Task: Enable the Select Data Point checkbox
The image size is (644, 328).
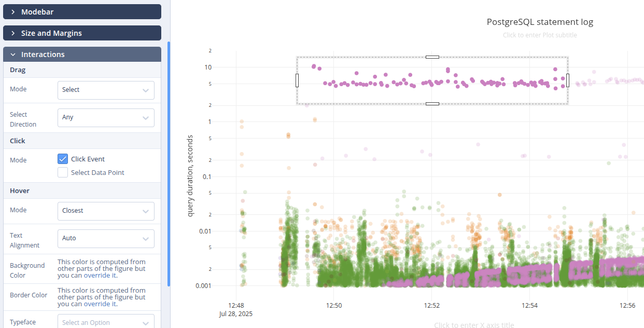Action: pyautogui.click(x=63, y=172)
